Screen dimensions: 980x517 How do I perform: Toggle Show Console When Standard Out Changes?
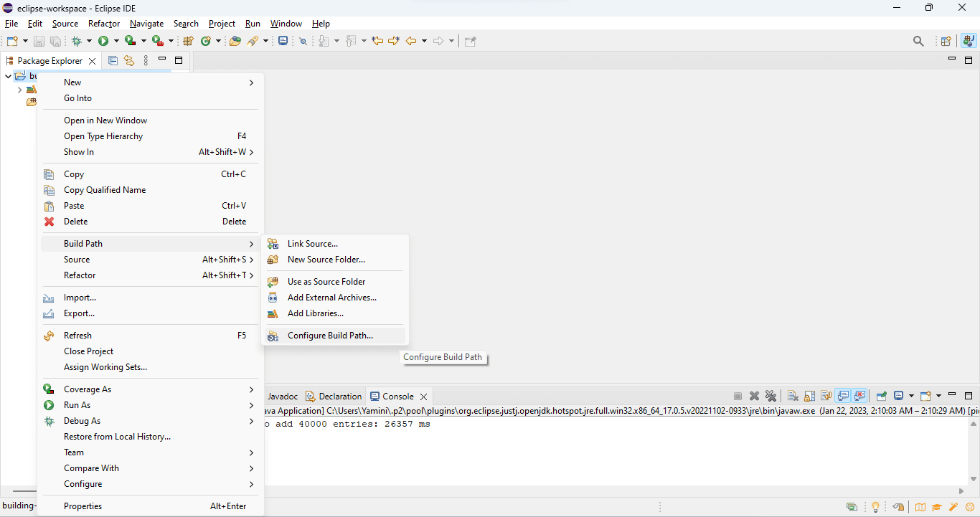click(x=843, y=396)
